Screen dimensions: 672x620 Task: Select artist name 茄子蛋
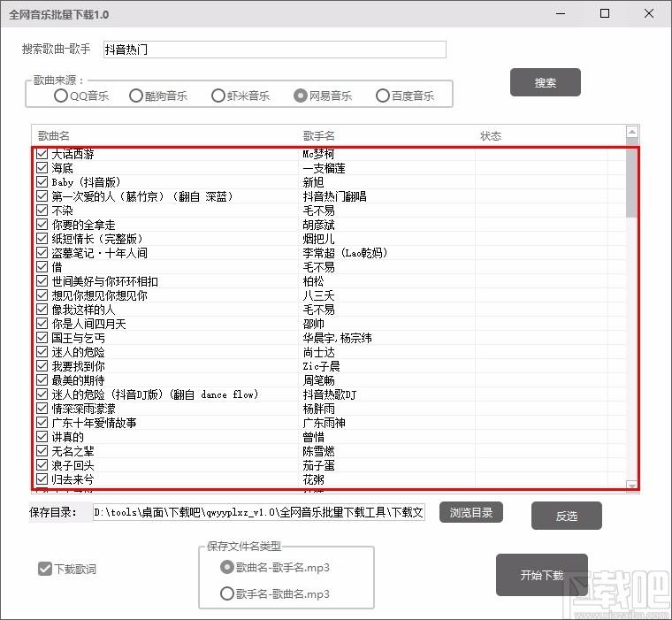(x=318, y=465)
